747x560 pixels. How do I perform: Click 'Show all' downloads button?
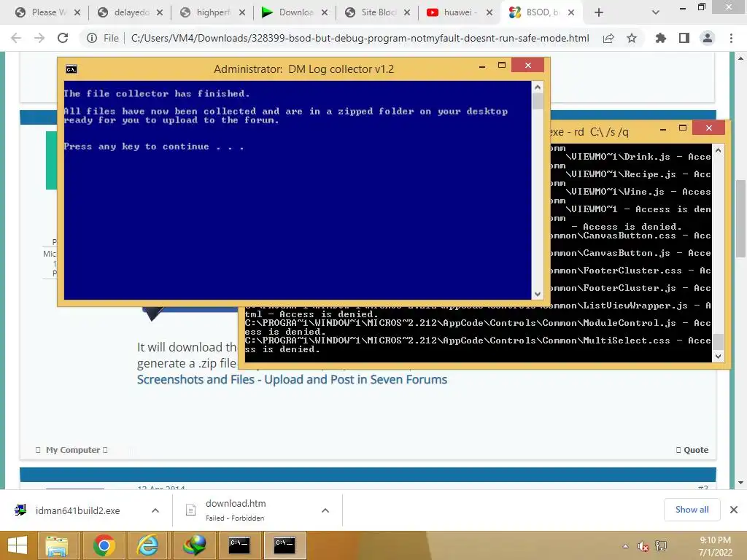click(692, 510)
